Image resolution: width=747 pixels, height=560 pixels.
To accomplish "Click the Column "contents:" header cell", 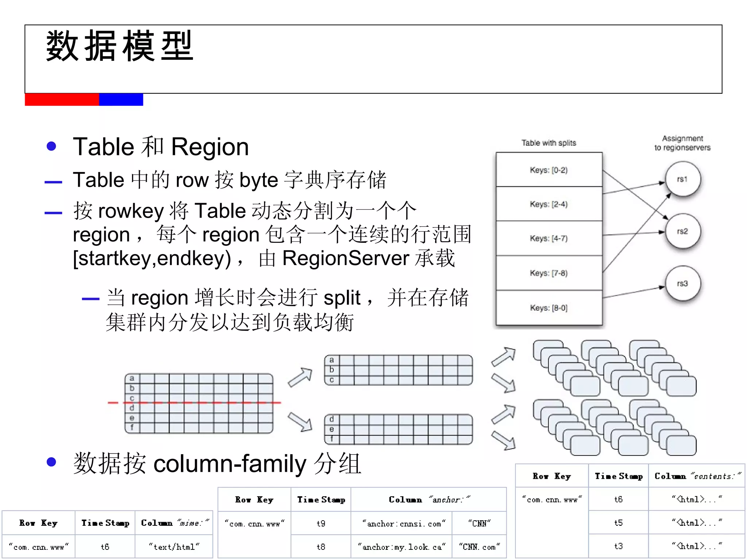I will pyautogui.click(x=697, y=476).
